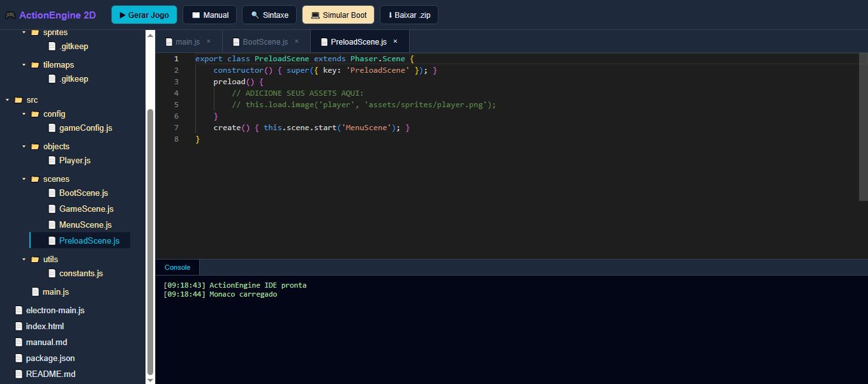The height and width of the screenshot is (384, 868).
Task: Click the file icon on PreloadScene.js tab
Action: point(324,42)
